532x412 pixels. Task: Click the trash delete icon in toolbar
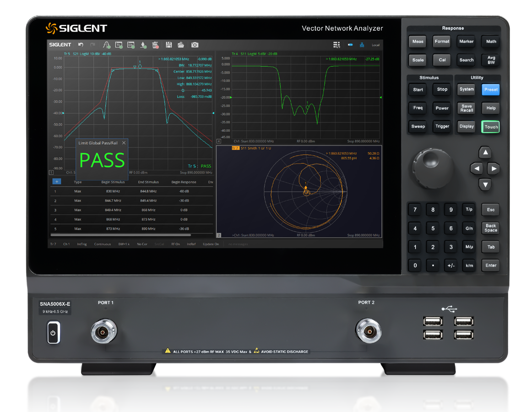pyautogui.click(x=155, y=45)
